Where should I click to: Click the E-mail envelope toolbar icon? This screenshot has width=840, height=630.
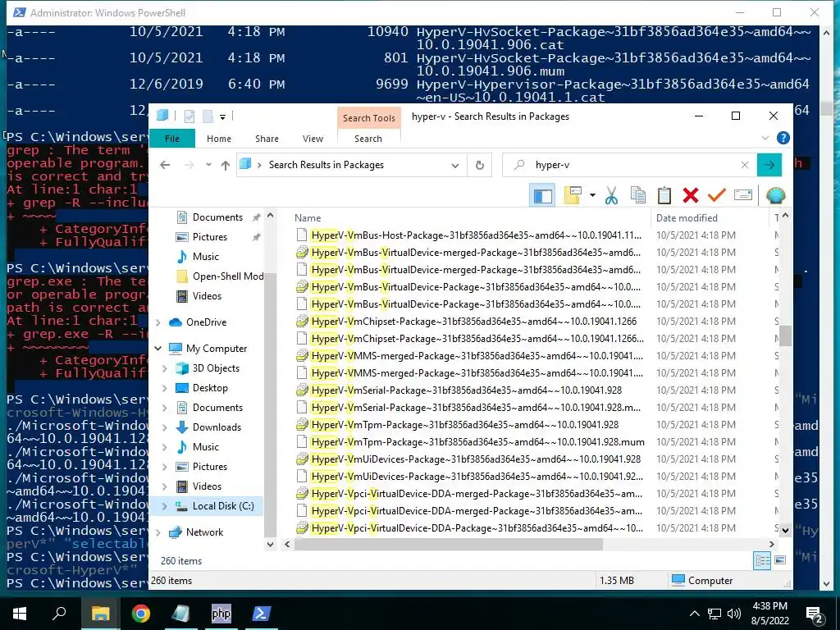coord(742,195)
